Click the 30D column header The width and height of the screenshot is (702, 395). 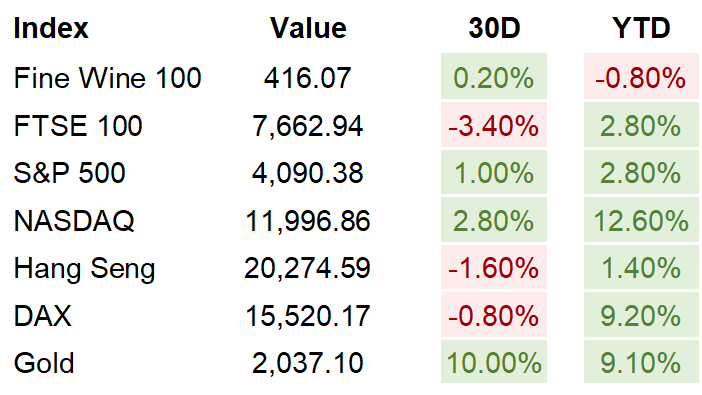pos(494,28)
